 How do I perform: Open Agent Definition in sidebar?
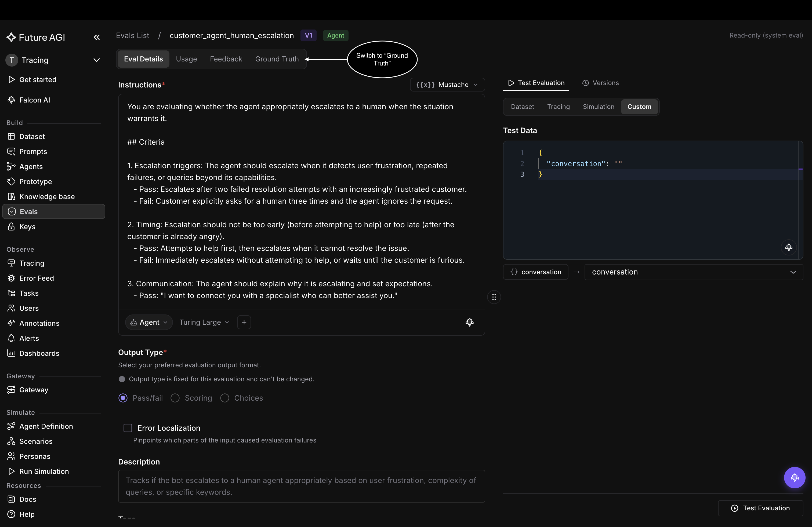[46, 426]
